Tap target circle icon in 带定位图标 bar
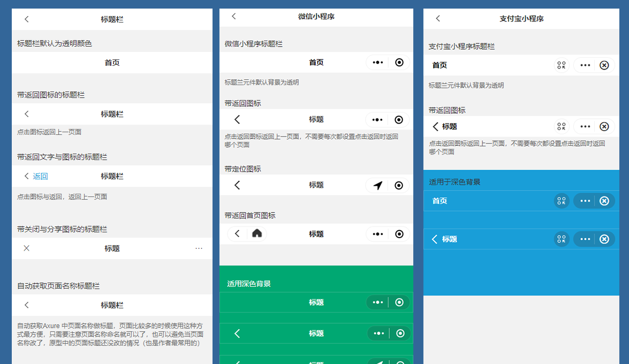The width and height of the screenshot is (629, 364). pos(399,185)
